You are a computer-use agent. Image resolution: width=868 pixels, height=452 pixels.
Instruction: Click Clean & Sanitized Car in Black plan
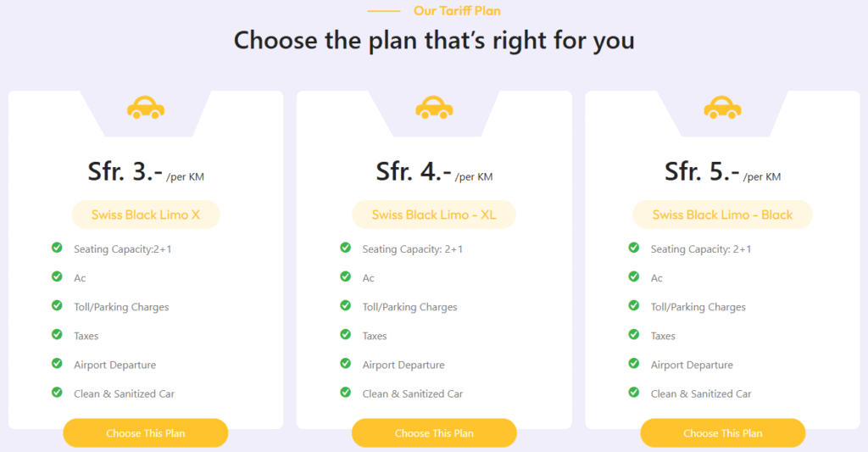[701, 393]
